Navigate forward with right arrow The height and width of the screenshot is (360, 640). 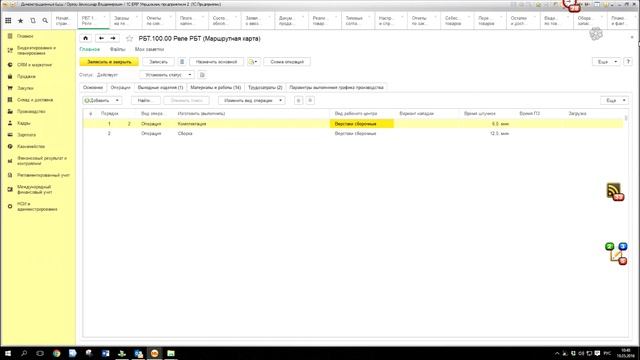pos(113,38)
